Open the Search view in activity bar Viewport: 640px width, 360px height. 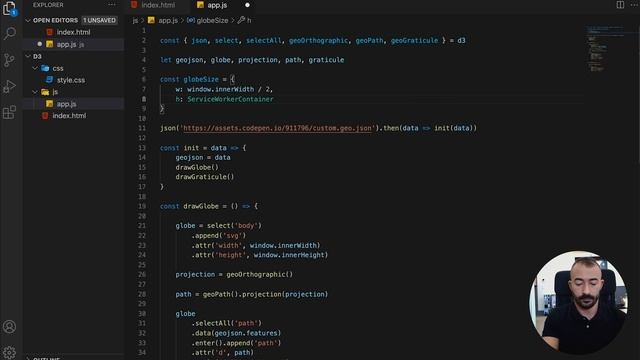(9, 33)
